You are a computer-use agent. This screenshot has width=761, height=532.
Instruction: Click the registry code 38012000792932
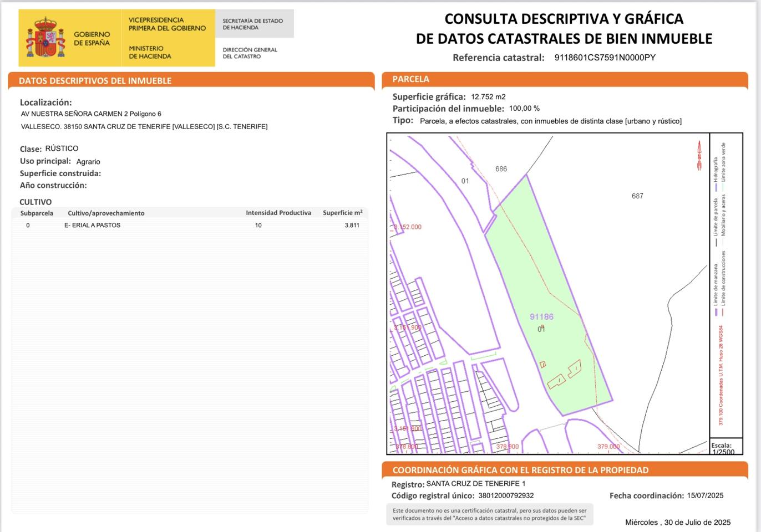506,496
